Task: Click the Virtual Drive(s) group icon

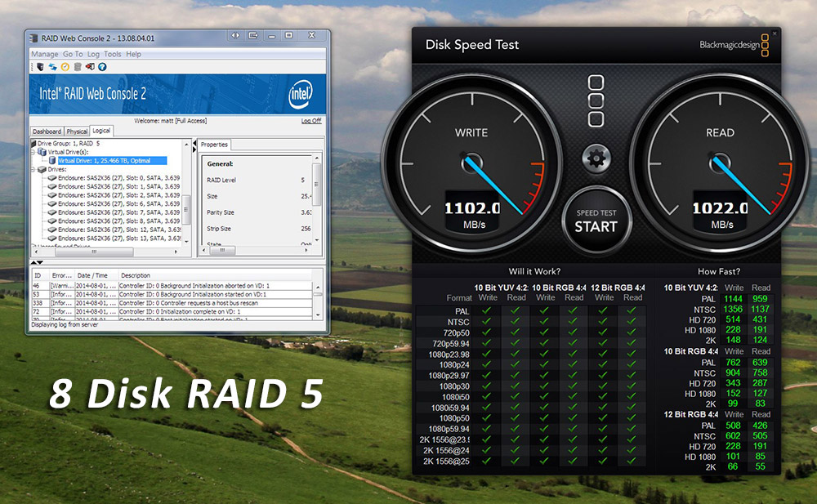Action: [x=42, y=152]
